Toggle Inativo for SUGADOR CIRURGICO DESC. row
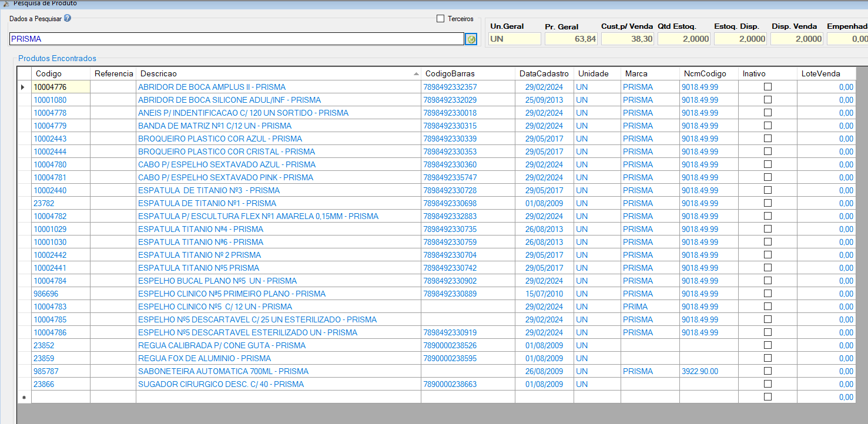 (x=768, y=384)
